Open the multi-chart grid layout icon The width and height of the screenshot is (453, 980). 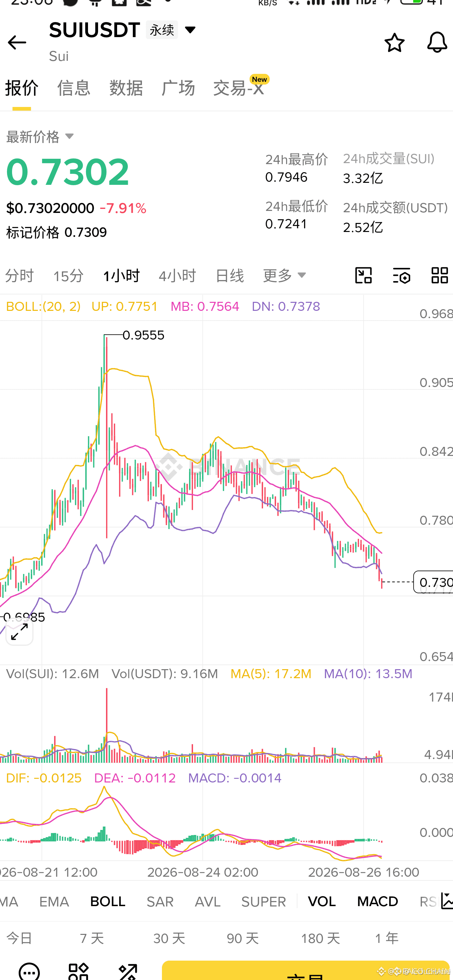click(439, 275)
